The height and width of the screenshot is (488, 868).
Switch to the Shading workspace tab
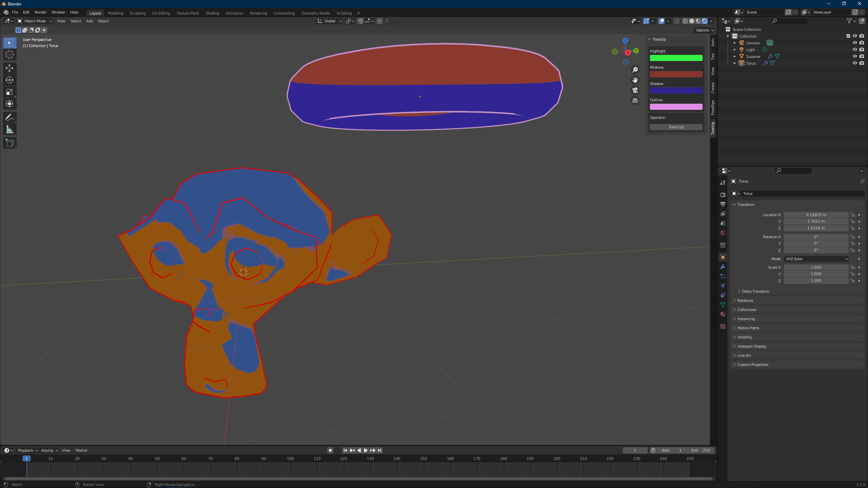[x=212, y=13]
